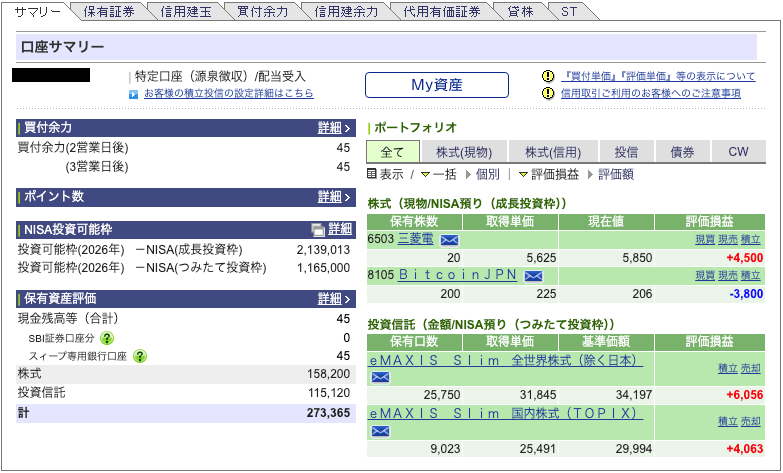The height and width of the screenshot is (473, 783).
Task: Click the help icon beside SBI証券口座分
Action: pos(107,338)
